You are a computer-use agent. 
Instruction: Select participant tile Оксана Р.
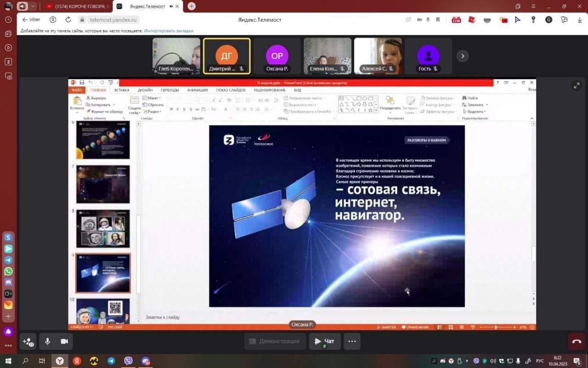tap(277, 56)
